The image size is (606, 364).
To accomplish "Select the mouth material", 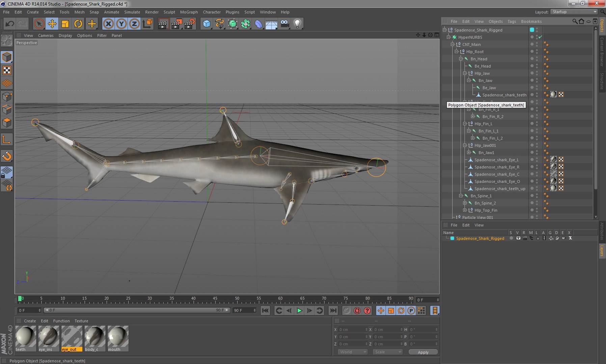I will (118, 338).
